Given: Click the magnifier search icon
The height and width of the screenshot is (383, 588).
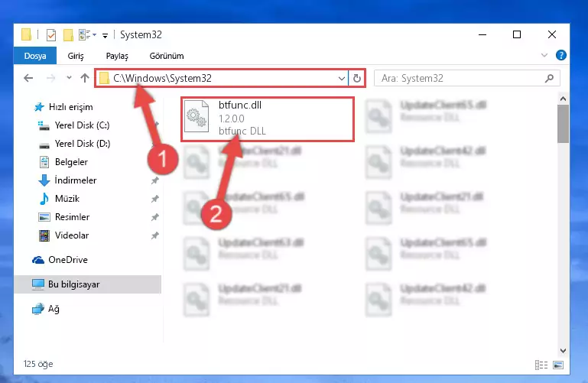Looking at the screenshot, I should [549, 78].
